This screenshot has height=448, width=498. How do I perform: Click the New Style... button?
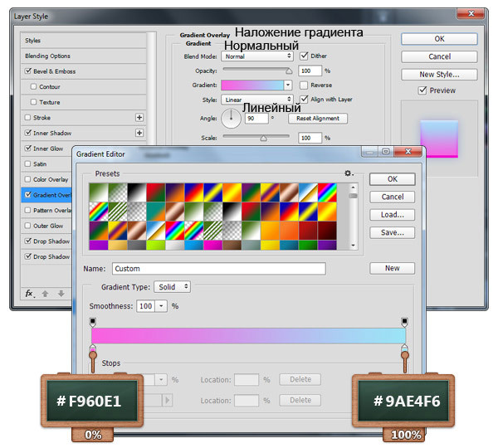(439, 75)
